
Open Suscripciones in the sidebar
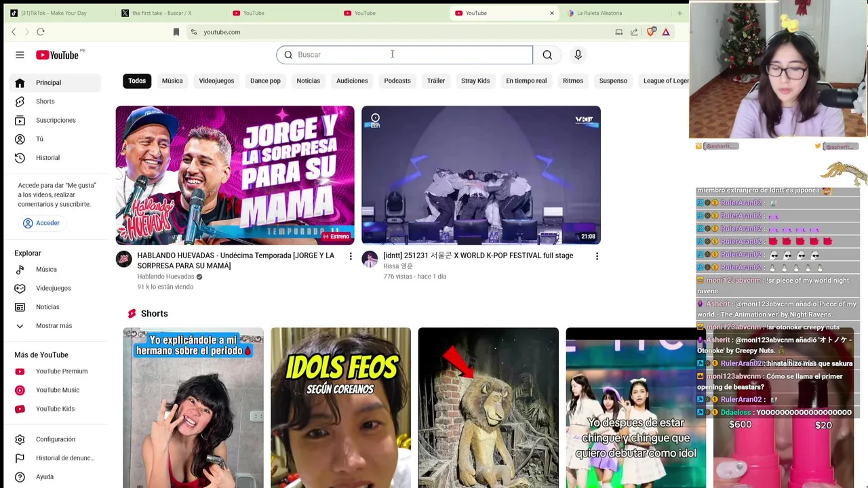point(56,120)
